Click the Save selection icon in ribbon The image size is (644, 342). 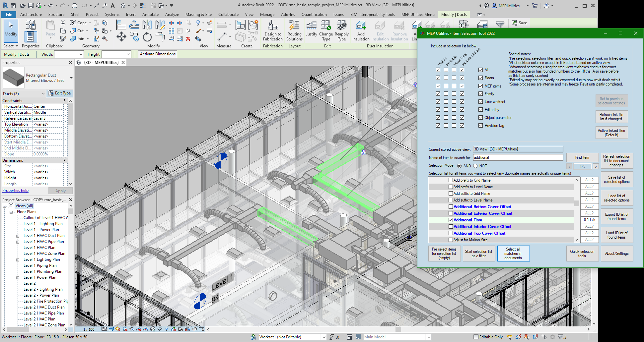pos(515,23)
